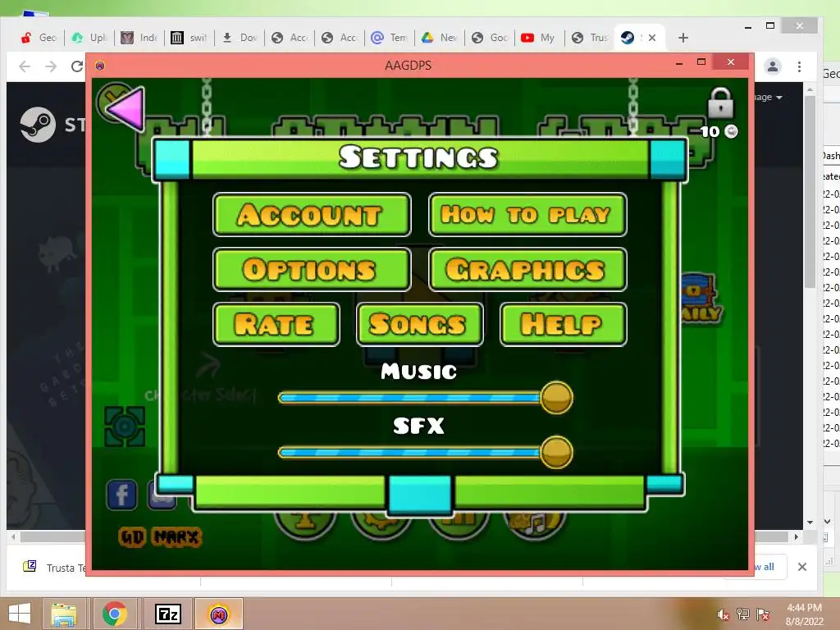The width and height of the screenshot is (840, 630).
Task: Close the active Steam tab
Action: pyautogui.click(x=652, y=38)
